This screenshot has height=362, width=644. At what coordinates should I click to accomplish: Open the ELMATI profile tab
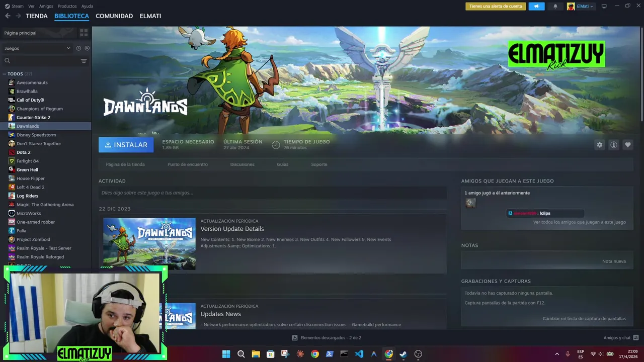[150, 16]
